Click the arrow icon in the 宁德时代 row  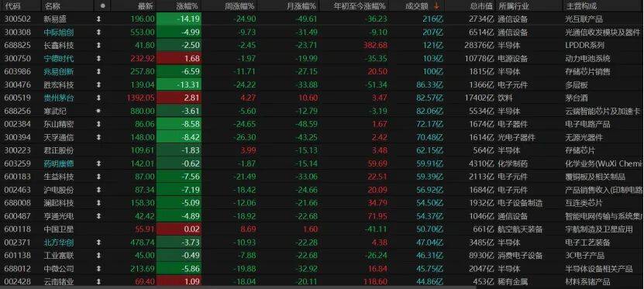click(98, 58)
